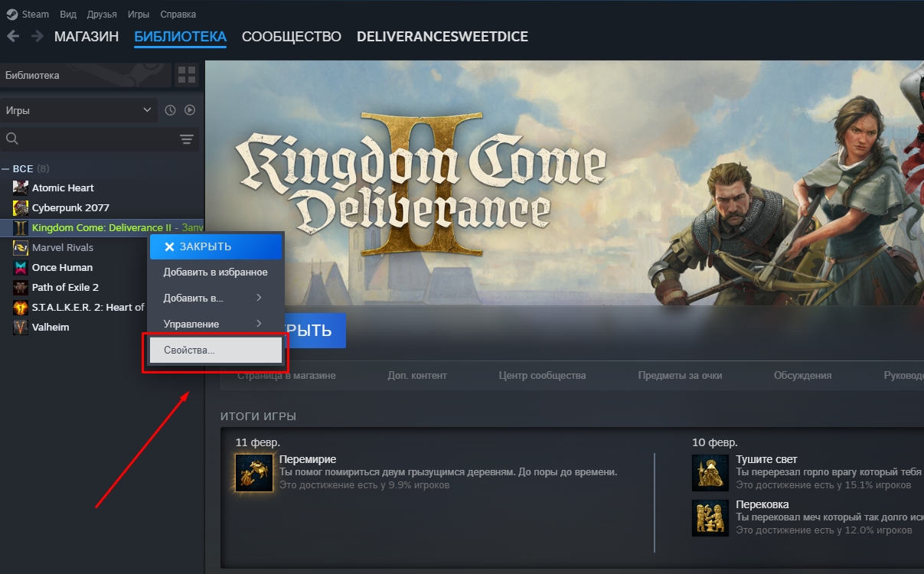The width and height of the screenshot is (924, 574).
Task: Click the text Это достижение есть у 9.9% игроков
Action: point(364,484)
